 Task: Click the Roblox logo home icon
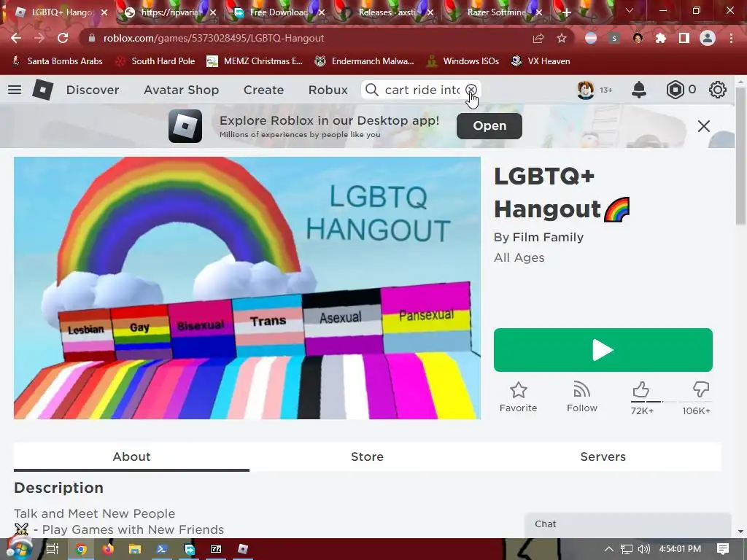coord(42,90)
